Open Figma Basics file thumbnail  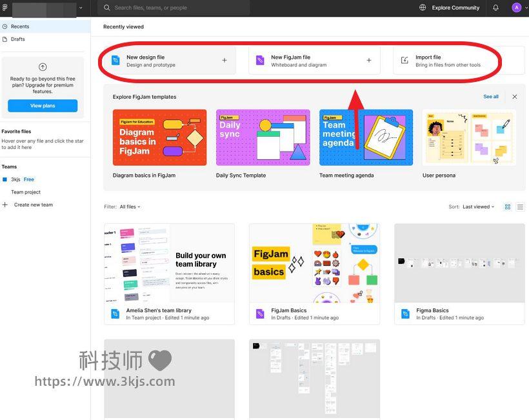coord(459,263)
